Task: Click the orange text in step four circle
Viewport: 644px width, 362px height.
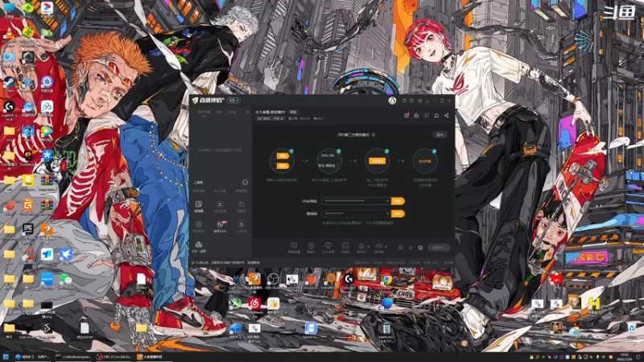Action: [425, 162]
